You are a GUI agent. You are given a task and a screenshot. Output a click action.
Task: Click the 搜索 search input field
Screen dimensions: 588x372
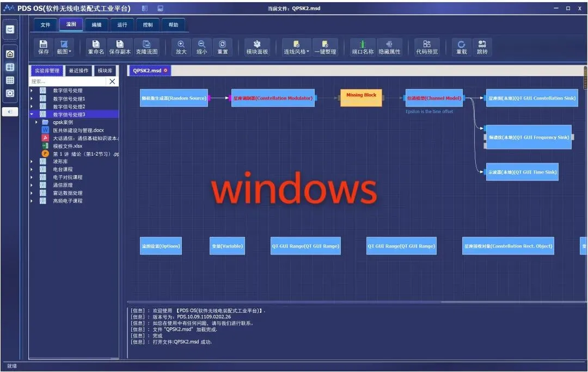click(x=68, y=81)
